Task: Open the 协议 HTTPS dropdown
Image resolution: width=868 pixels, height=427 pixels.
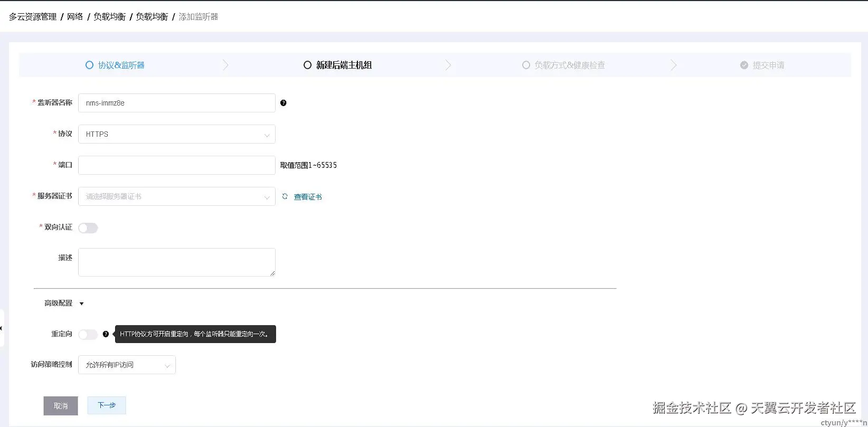Action: (x=177, y=134)
